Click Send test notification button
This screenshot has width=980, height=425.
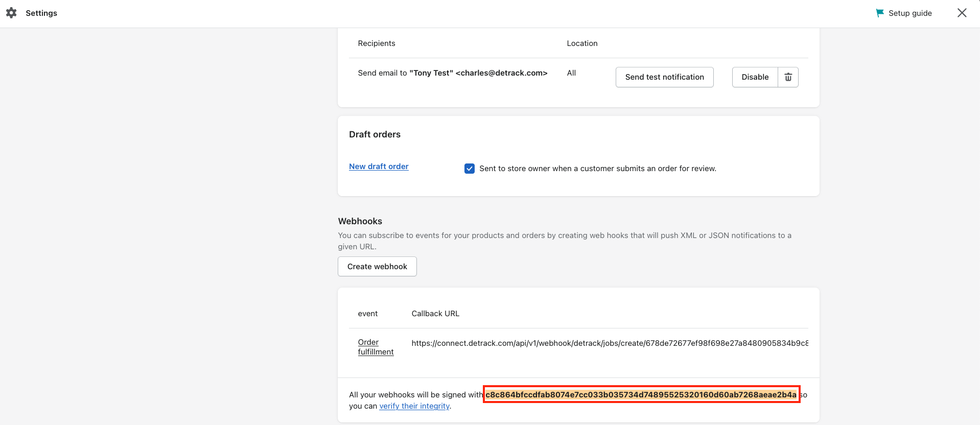point(664,77)
